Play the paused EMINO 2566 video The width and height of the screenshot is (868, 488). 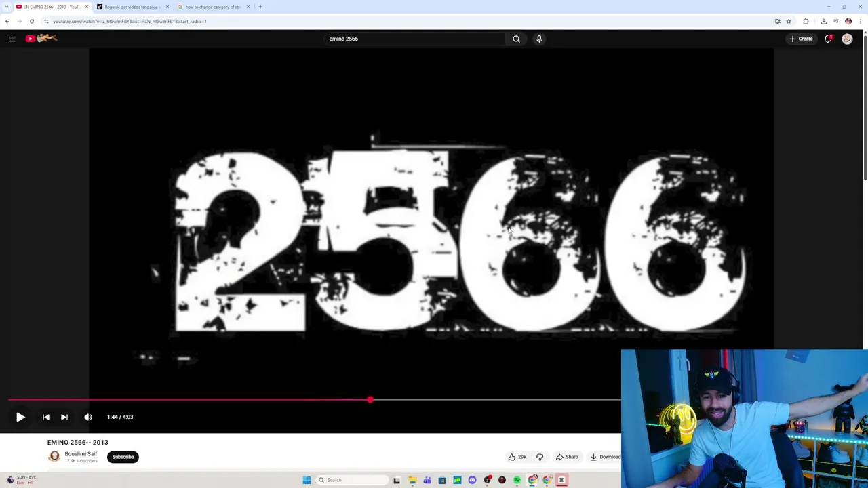(x=20, y=417)
